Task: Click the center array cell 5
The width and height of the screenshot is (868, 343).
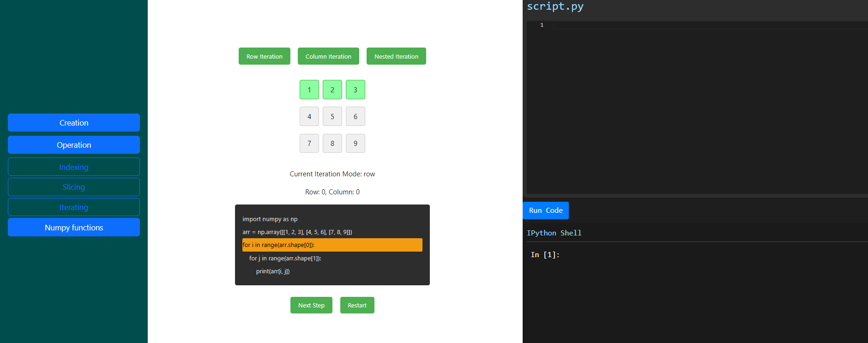Action: tap(332, 116)
